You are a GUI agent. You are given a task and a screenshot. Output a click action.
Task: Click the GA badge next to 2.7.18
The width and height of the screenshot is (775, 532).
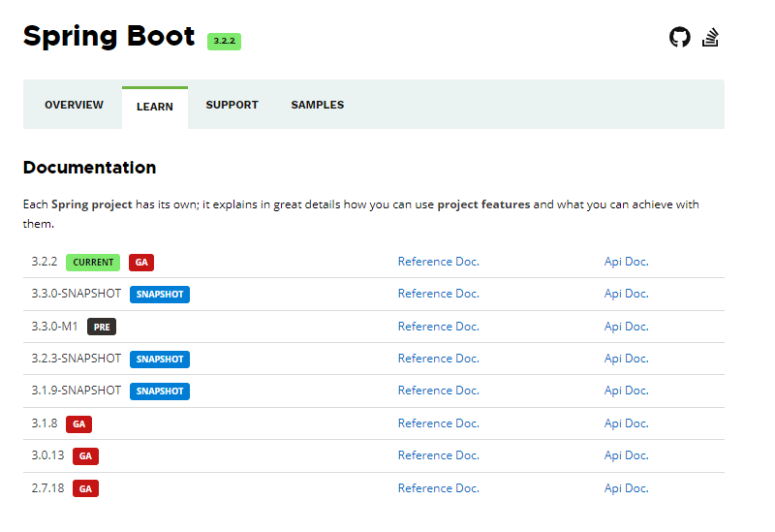(85, 488)
